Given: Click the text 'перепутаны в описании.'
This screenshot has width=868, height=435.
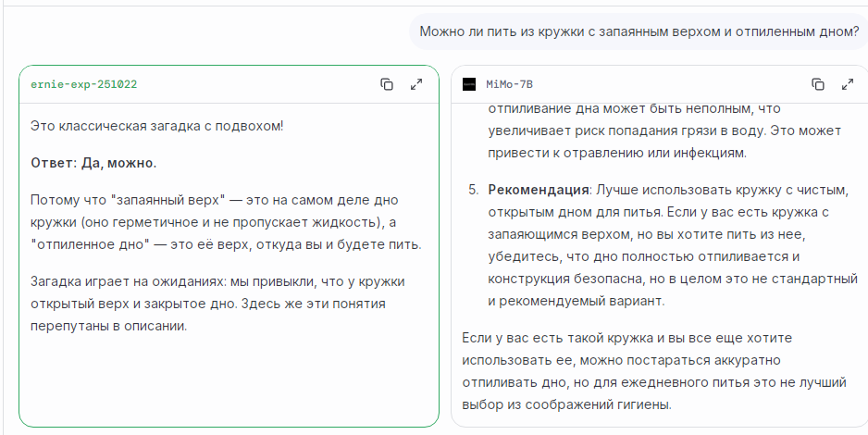Looking at the screenshot, I should (109, 326).
